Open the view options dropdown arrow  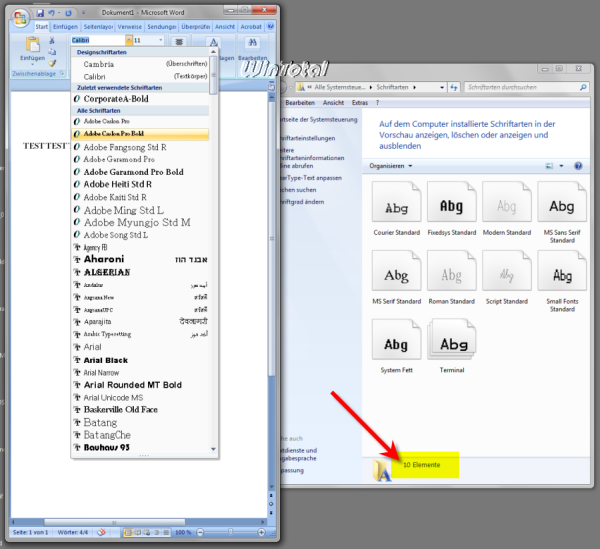tap(561, 166)
